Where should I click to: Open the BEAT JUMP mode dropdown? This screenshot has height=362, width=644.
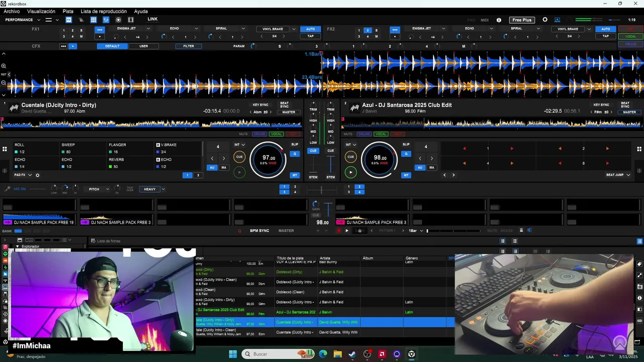coord(628,175)
